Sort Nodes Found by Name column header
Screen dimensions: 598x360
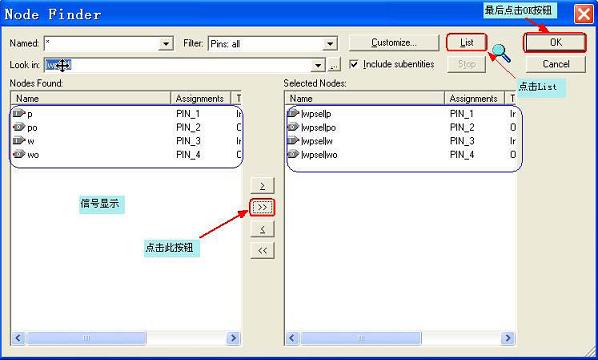point(90,98)
